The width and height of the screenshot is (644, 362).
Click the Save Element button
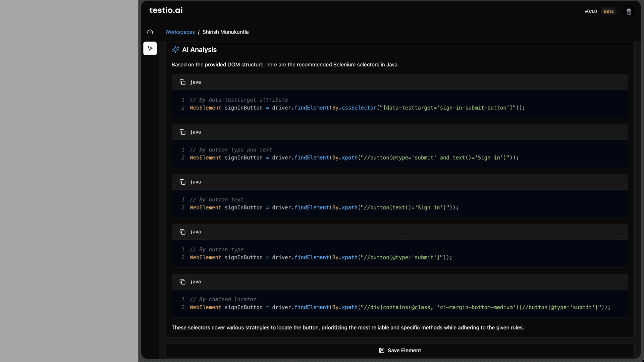404,350
